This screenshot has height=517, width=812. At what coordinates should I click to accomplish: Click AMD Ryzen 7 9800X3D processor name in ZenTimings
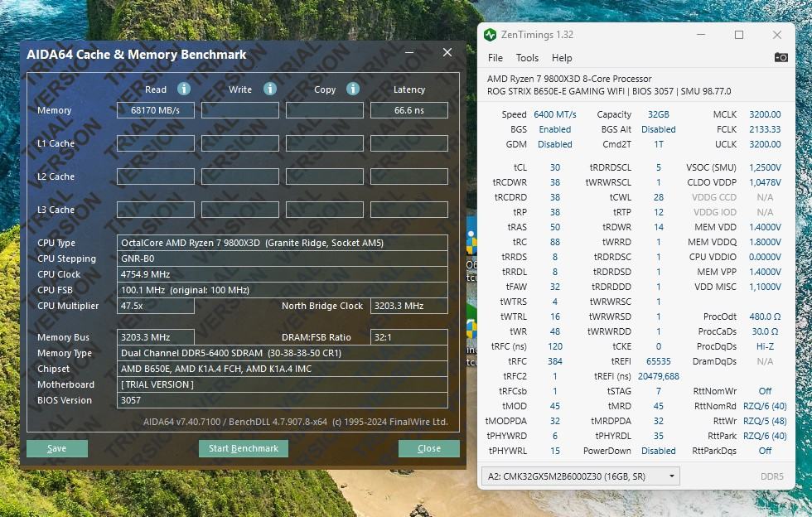pos(569,79)
